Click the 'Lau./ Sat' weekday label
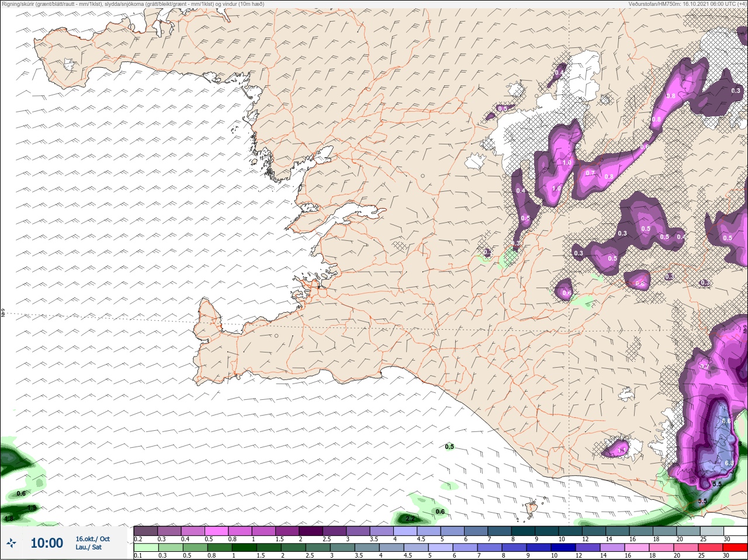The image size is (748, 560). (x=89, y=547)
